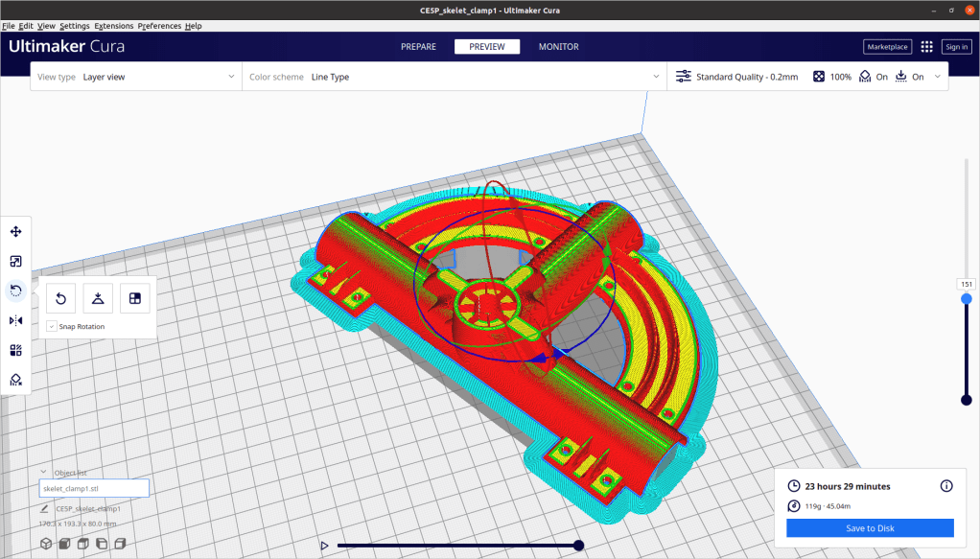980x559 pixels.
Task: Click the Reset rotation button
Action: coord(60,298)
